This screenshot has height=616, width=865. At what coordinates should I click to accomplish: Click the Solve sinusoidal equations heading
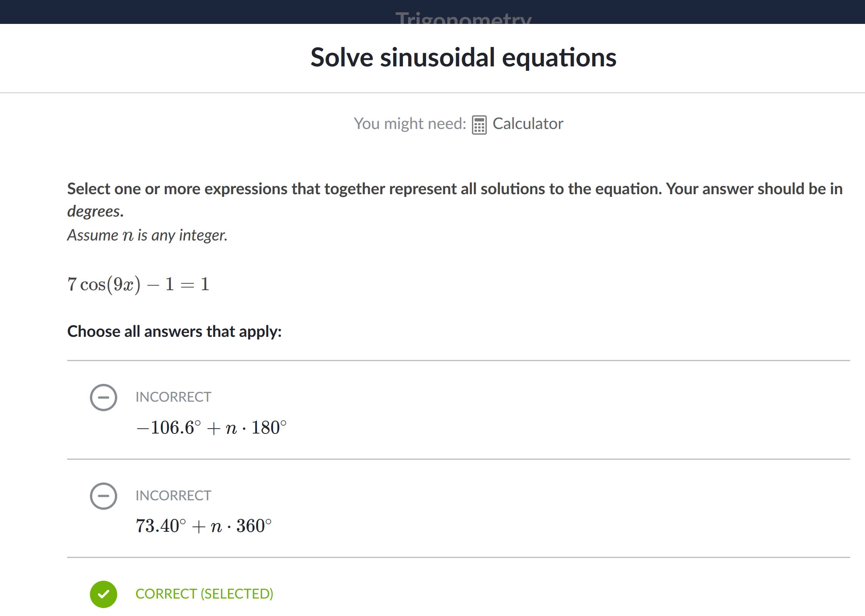point(463,58)
